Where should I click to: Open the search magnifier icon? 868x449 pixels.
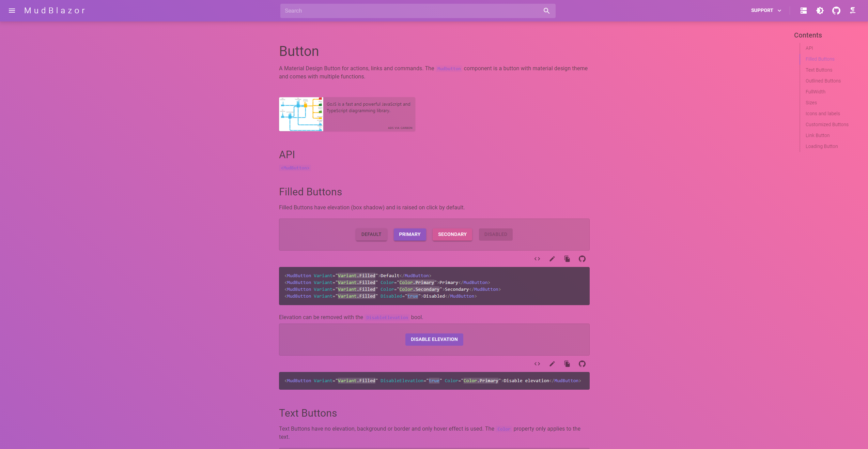pos(546,11)
